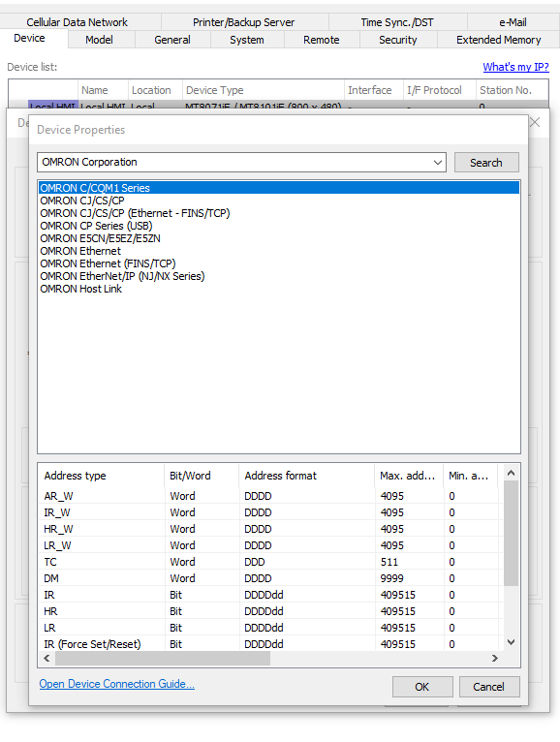Select OMRON Host Link driver

pos(279,289)
